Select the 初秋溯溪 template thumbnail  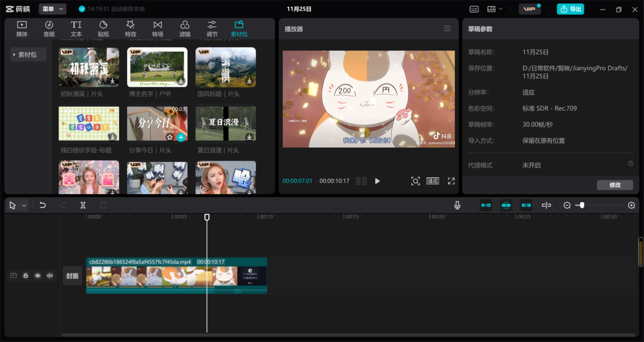click(89, 67)
